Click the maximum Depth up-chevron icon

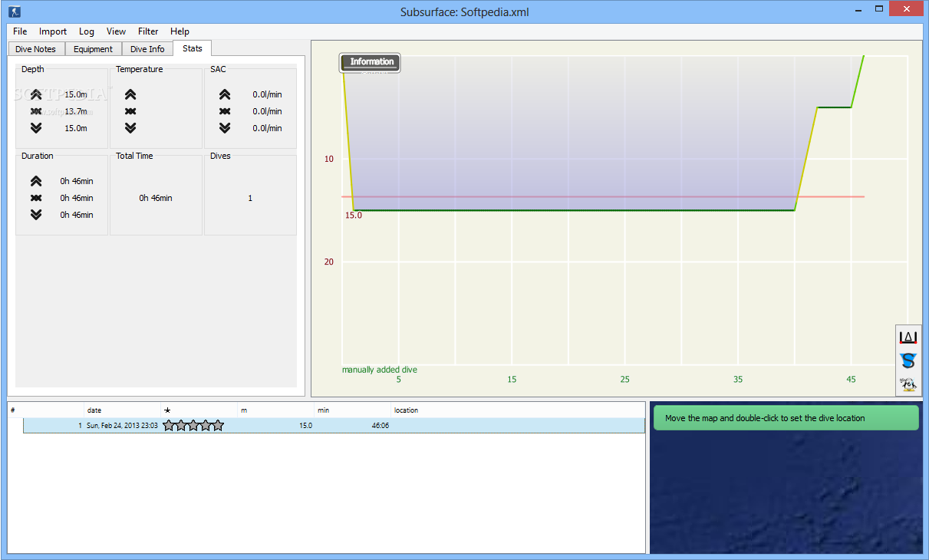[x=36, y=94]
